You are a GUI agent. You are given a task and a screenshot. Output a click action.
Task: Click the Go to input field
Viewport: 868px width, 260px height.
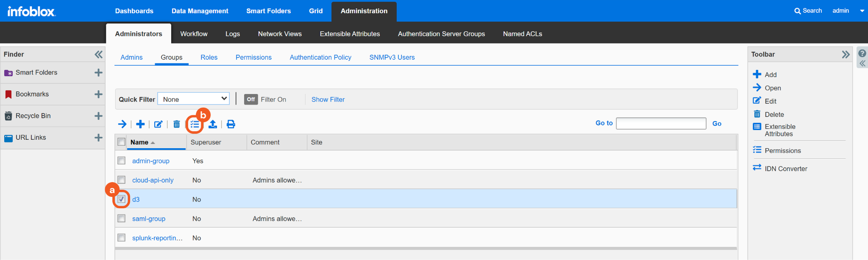point(661,123)
